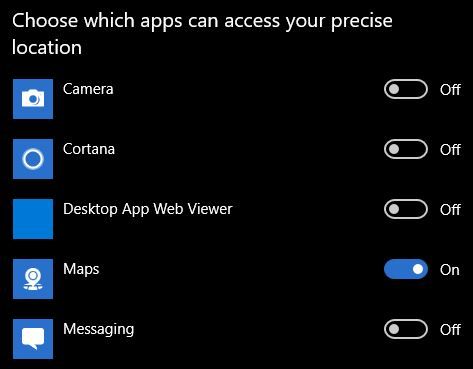Click the blank Desktop App Web Viewer icon
This screenshot has width=473, height=369.
[x=33, y=219]
